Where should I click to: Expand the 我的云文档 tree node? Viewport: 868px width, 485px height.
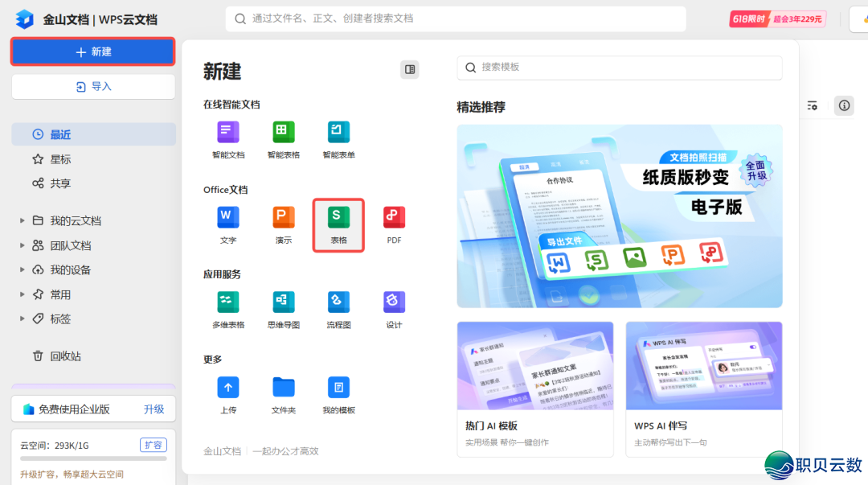point(23,220)
